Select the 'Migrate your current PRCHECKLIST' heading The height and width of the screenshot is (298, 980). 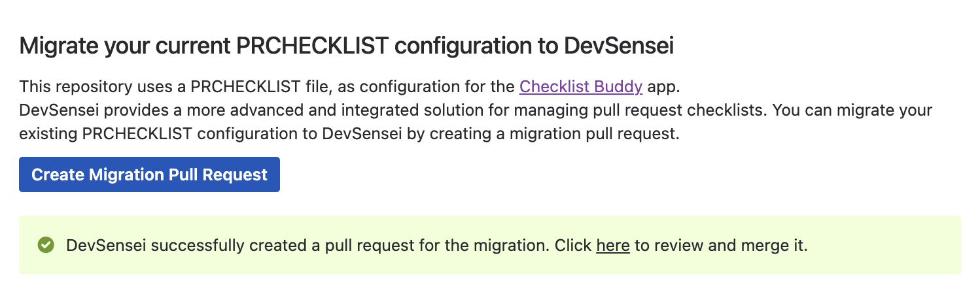(x=347, y=46)
